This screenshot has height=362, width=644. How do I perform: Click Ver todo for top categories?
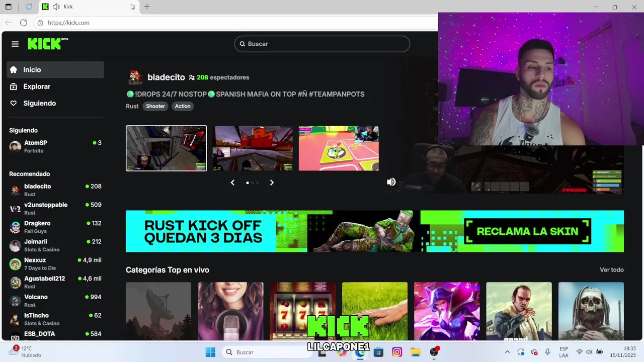click(611, 270)
